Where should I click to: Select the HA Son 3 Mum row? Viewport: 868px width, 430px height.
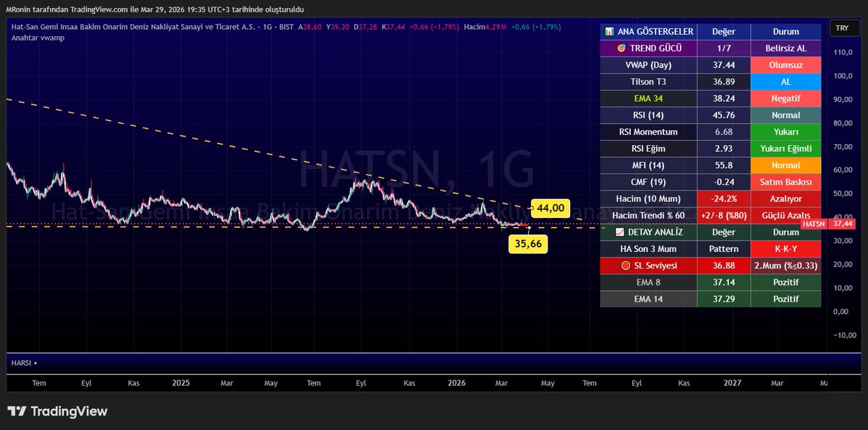[x=649, y=248]
